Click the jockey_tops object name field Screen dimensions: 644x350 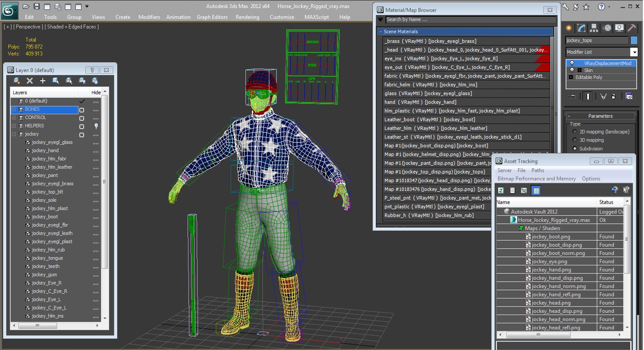click(x=597, y=40)
